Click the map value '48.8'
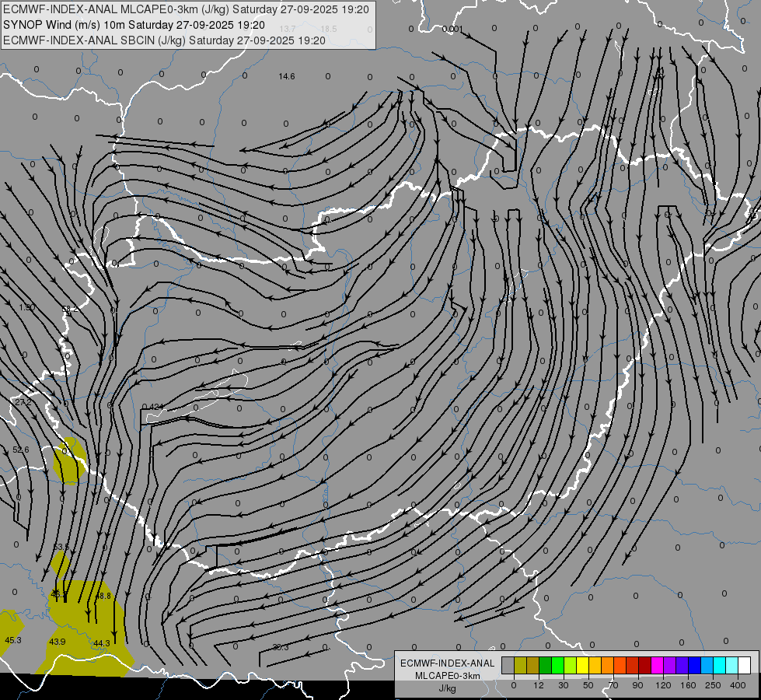 pos(103,596)
